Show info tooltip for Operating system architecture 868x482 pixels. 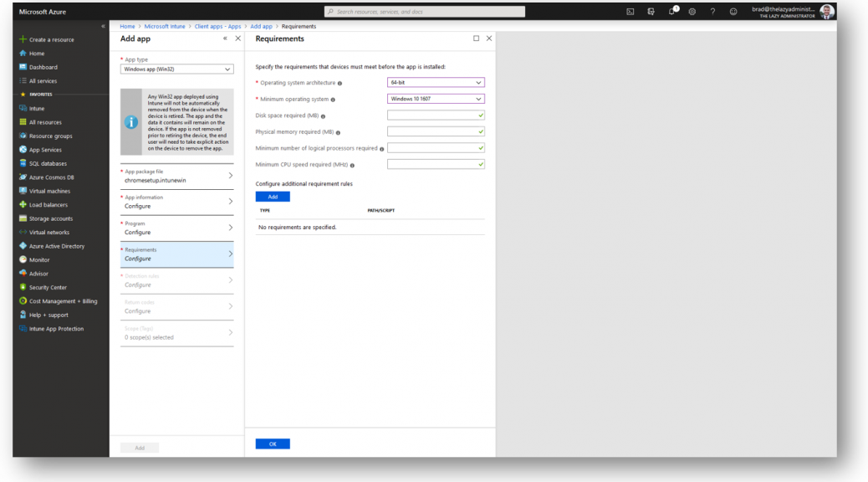pos(340,83)
